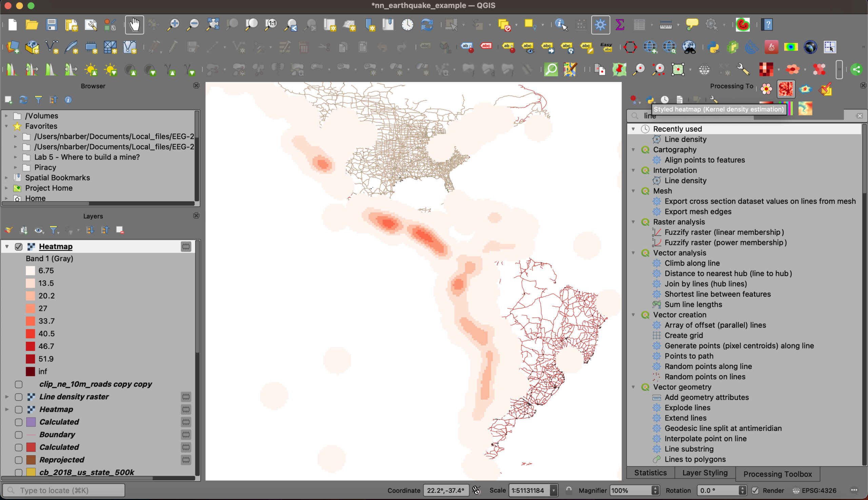Screen dimensions: 868x500
Task: Click the Processing Toolbox gear icon
Action: tap(600, 25)
